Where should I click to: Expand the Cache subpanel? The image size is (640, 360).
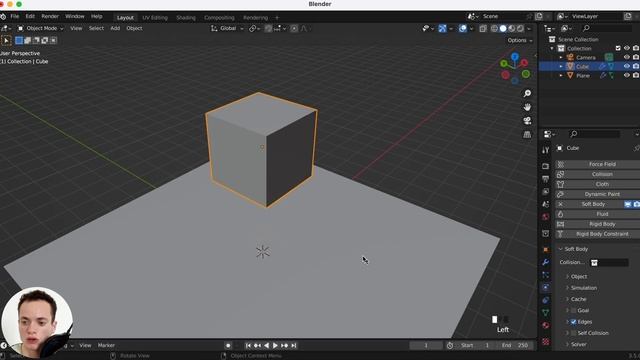(x=567, y=299)
